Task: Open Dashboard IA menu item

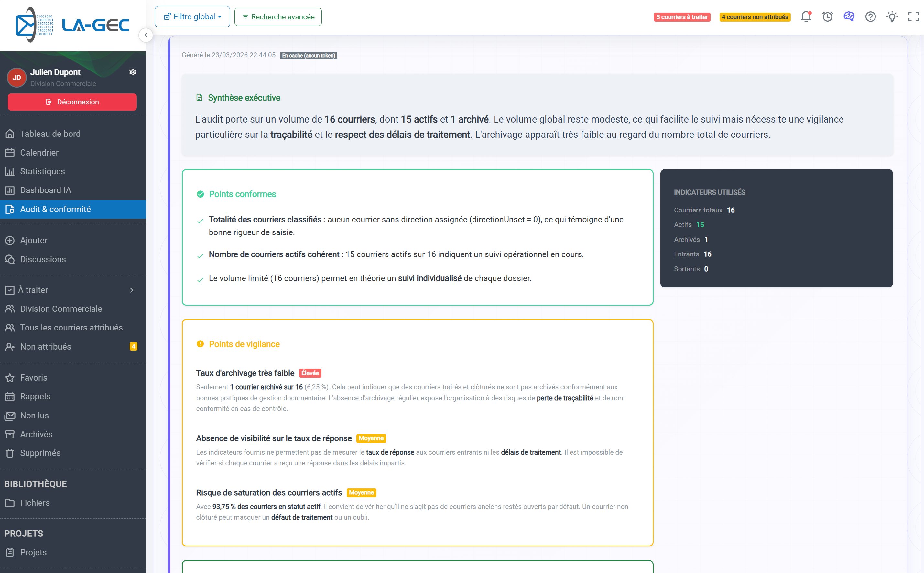Action: pos(46,190)
